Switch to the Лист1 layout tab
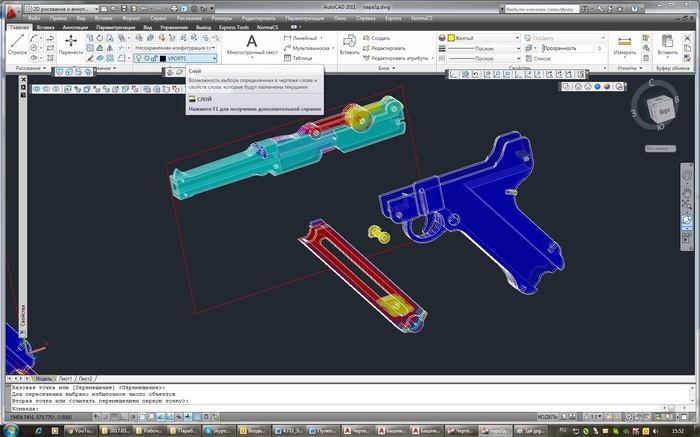 pos(65,379)
